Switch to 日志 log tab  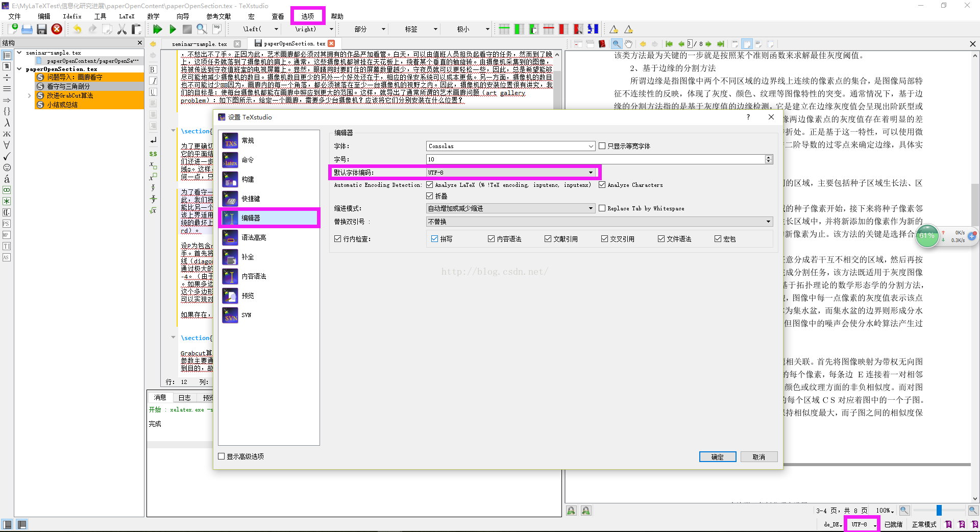coord(184,398)
